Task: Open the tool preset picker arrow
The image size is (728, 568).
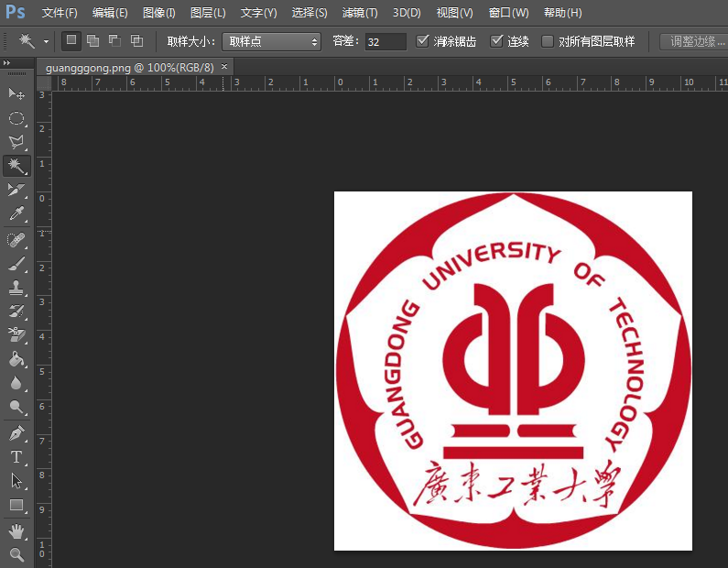Action: [x=46, y=42]
